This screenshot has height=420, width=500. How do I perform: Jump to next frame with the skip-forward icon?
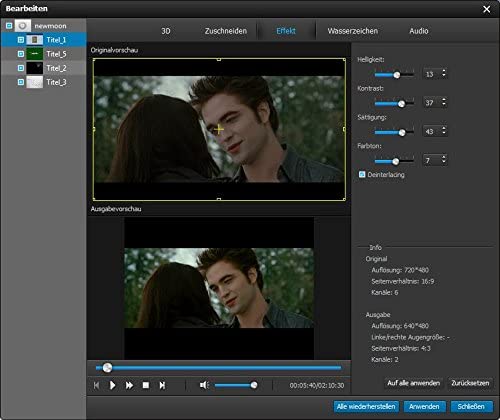(x=162, y=385)
